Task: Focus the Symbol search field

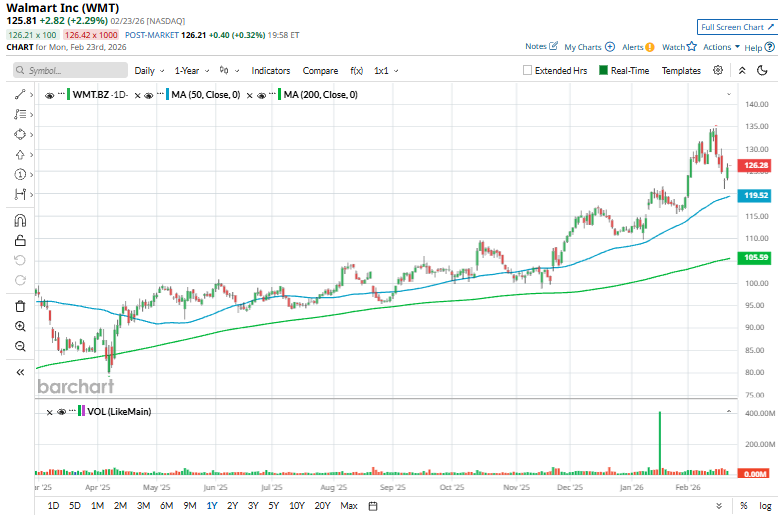Action: [x=70, y=70]
